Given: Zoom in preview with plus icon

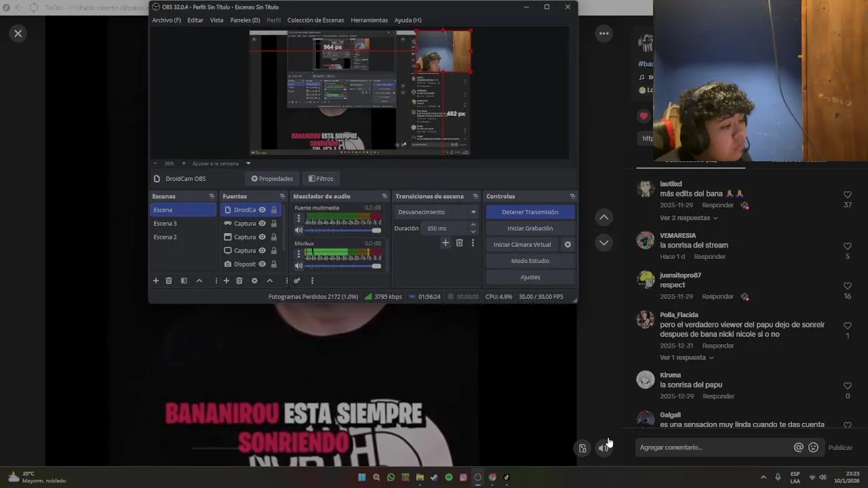Looking at the screenshot, I should pos(183,163).
